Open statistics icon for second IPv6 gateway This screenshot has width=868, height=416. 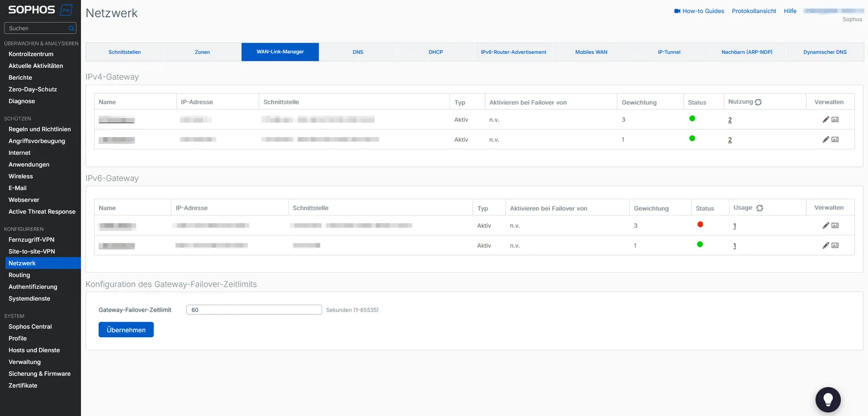click(835, 245)
